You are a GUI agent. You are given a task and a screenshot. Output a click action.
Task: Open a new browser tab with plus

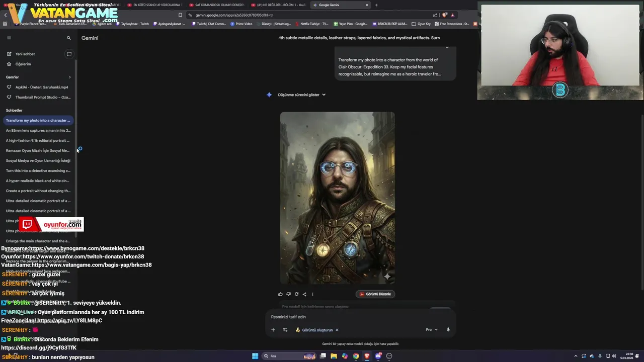pos(376,5)
